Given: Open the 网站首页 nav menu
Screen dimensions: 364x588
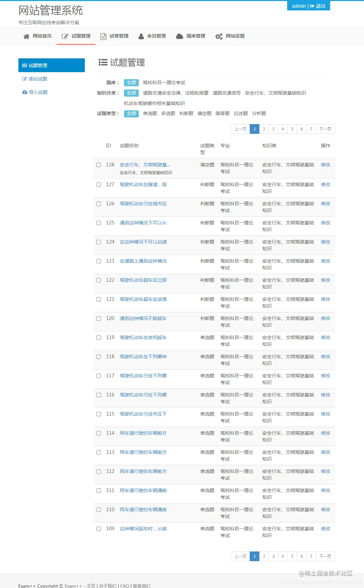Looking at the screenshot, I should click(x=38, y=36).
